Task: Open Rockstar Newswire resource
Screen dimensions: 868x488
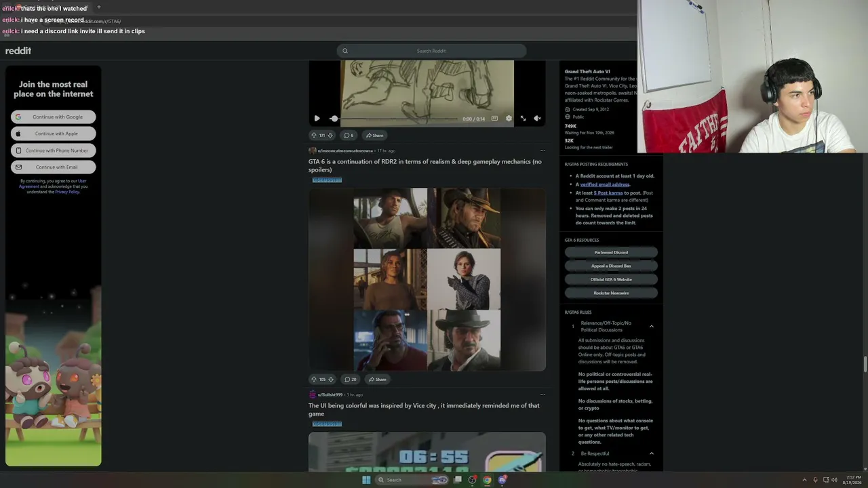Action: click(611, 293)
